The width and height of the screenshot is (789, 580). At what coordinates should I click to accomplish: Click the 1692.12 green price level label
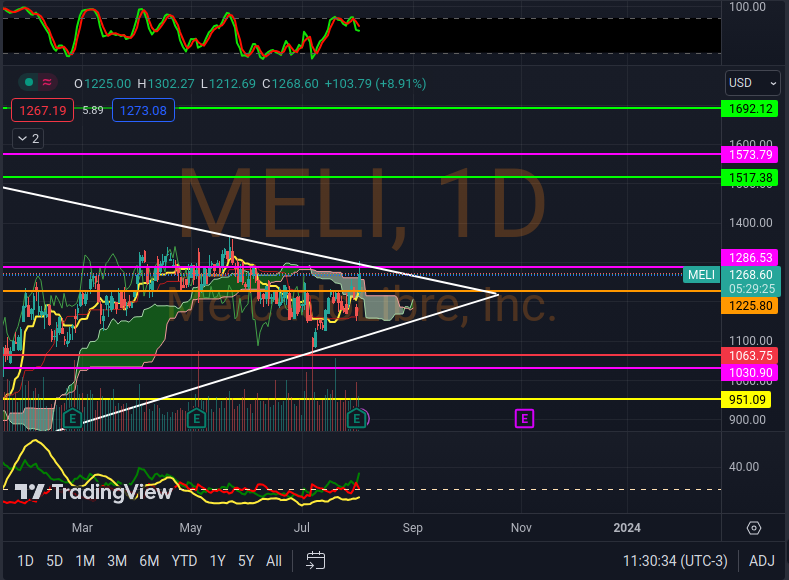750,108
